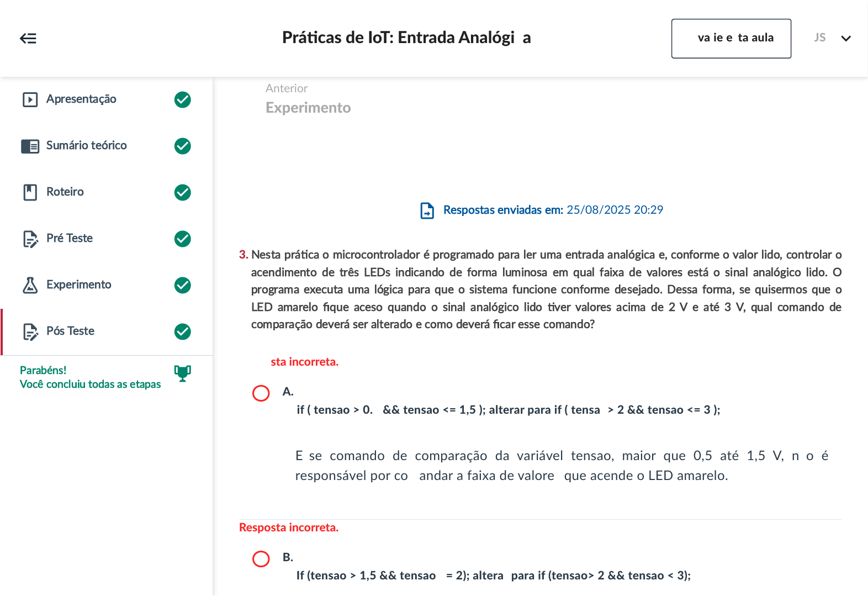Collapse the sidebar with the back-menu icon
The image size is (868, 596).
click(28, 38)
